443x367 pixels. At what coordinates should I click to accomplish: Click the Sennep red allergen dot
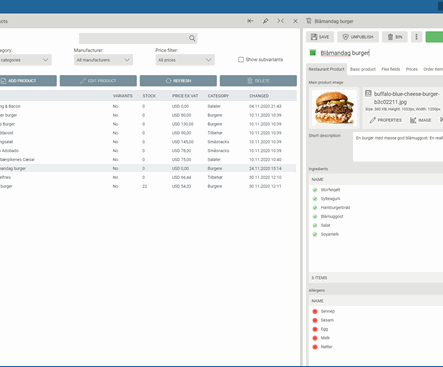coord(315,311)
